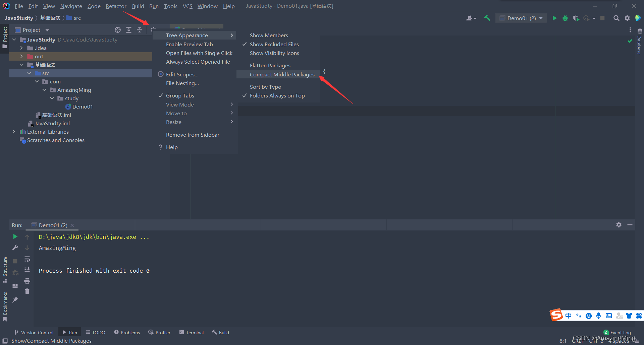Viewport: 644px width, 345px height.
Task: Select Edit Scopes... menu entry
Action: [195, 74]
